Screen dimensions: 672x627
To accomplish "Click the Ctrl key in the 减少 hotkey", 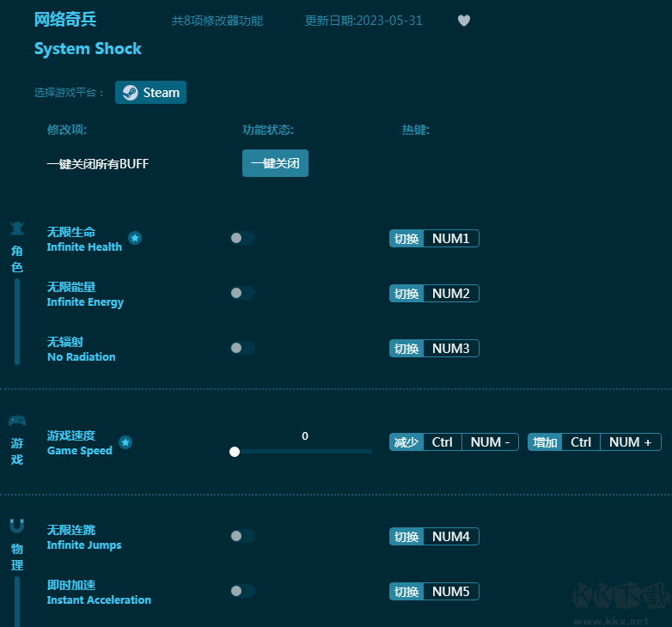I will point(443,442).
